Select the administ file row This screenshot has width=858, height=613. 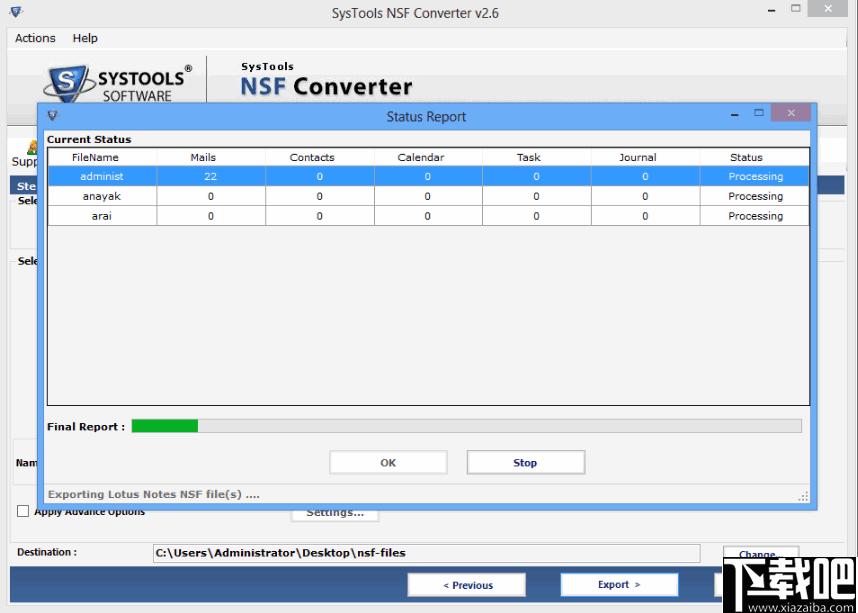[x=428, y=176]
